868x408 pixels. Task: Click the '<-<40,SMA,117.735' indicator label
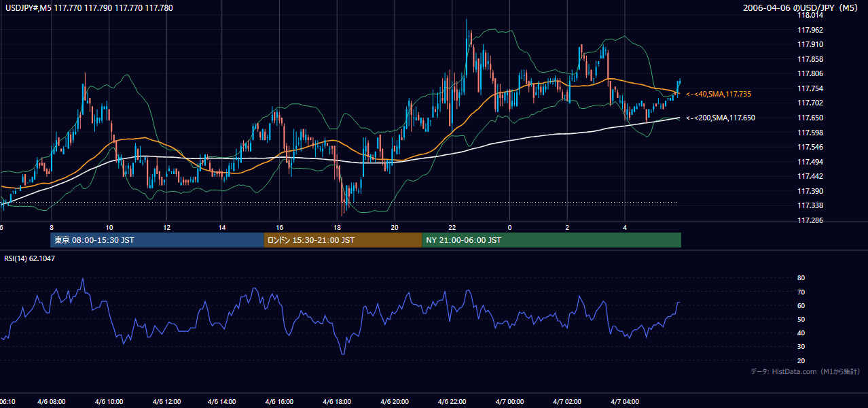(x=718, y=94)
